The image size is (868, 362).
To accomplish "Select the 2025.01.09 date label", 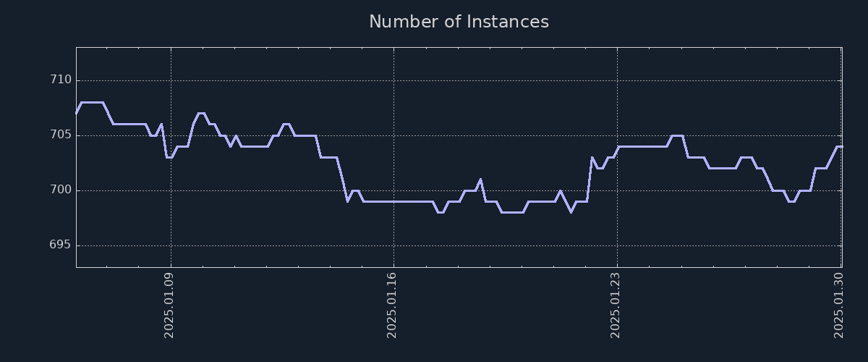I will (169, 305).
